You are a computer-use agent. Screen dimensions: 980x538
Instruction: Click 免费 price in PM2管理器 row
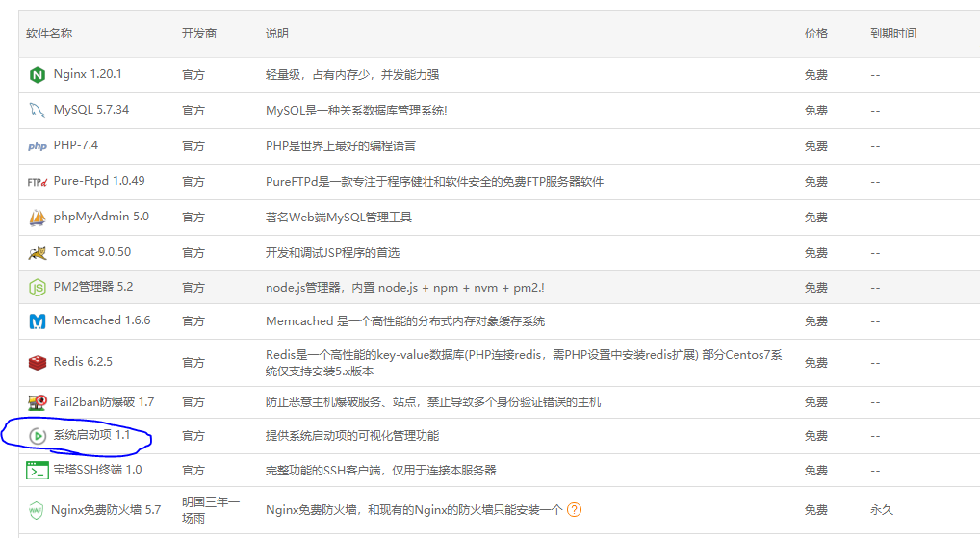click(x=816, y=288)
